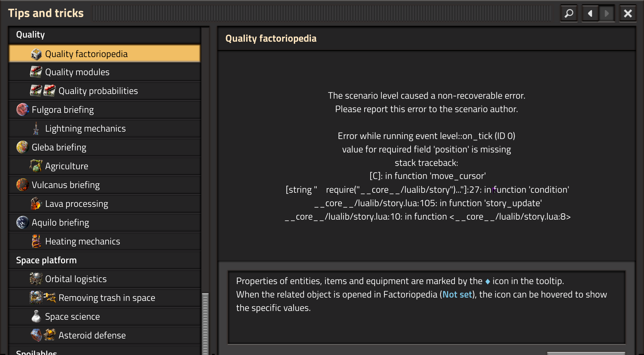Click the 'Not set' Factoriopedia shortcut link

457,295
